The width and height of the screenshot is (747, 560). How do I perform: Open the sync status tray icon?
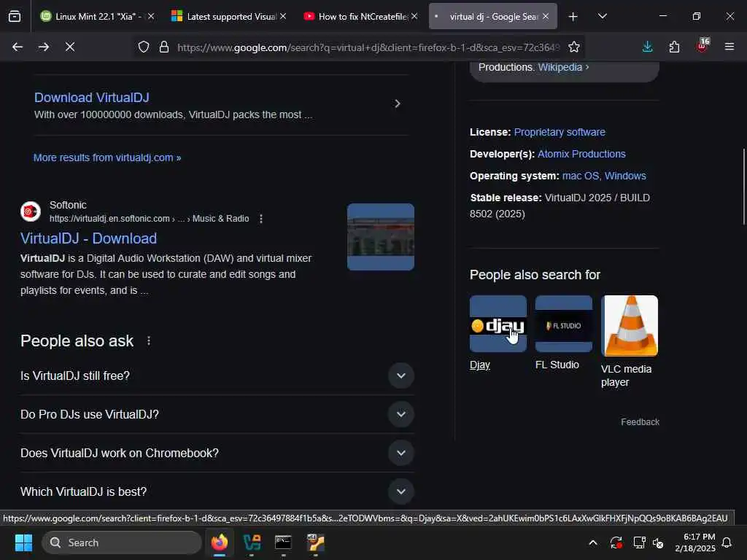(616, 542)
